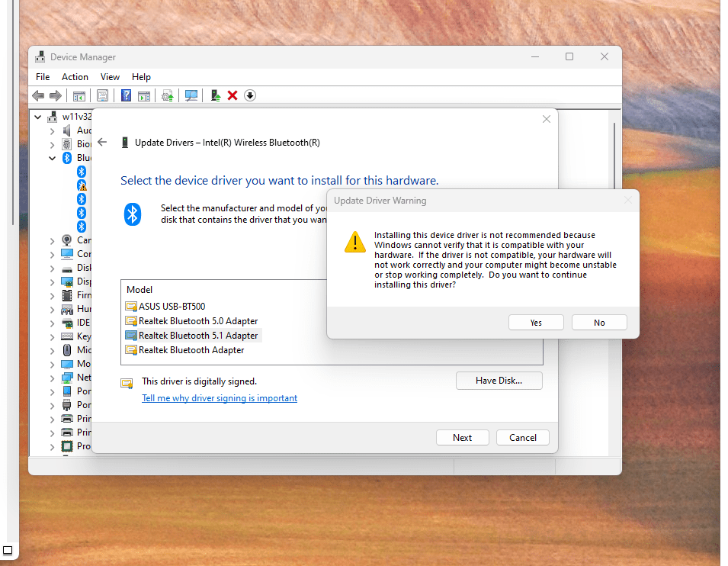Screen dimensions: 728x566
Task: Toggle the Show/Hide Action Pane toolbar icon
Action: [144, 95]
